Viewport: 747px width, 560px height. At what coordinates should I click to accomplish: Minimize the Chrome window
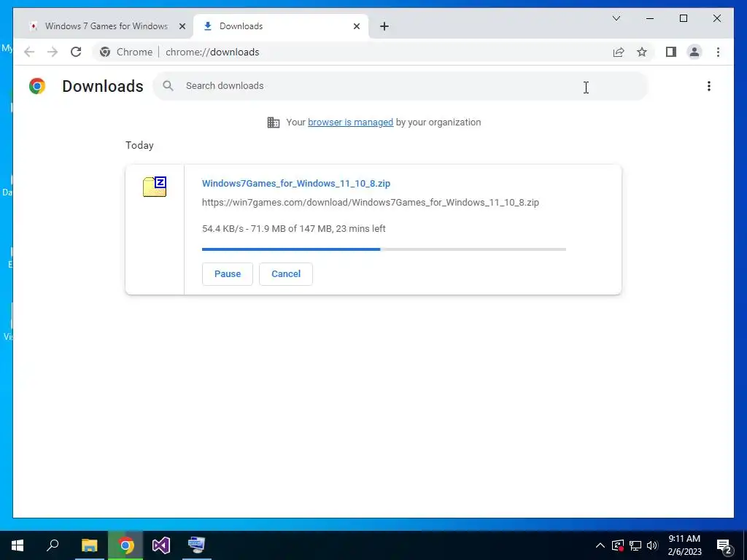pyautogui.click(x=650, y=18)
